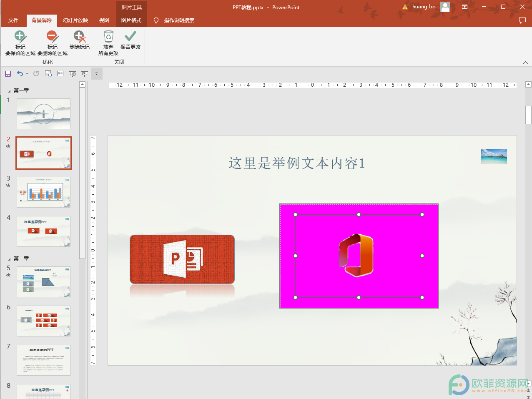Open Ribbon Display Options icon
Viewport: 532px width, 399px height.
click(x=464, y=7)
